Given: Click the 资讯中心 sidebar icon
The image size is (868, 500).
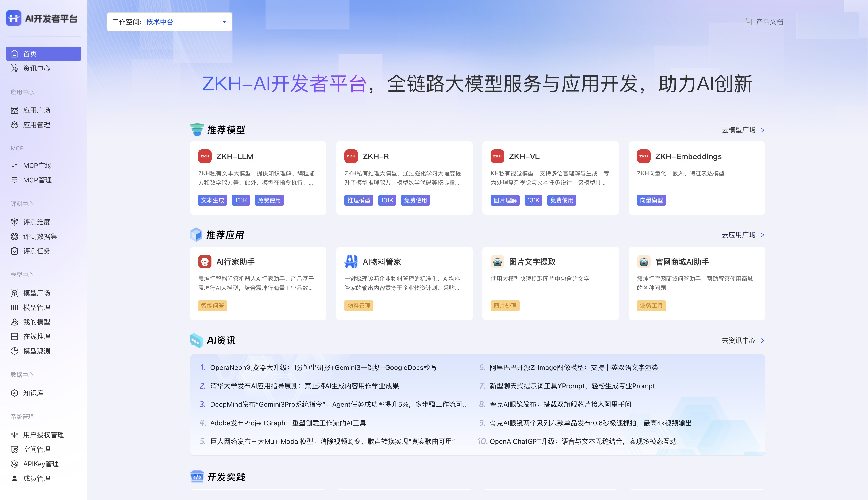Looking at the screenshot, I should pyautogui.click(x=15, y=68).
